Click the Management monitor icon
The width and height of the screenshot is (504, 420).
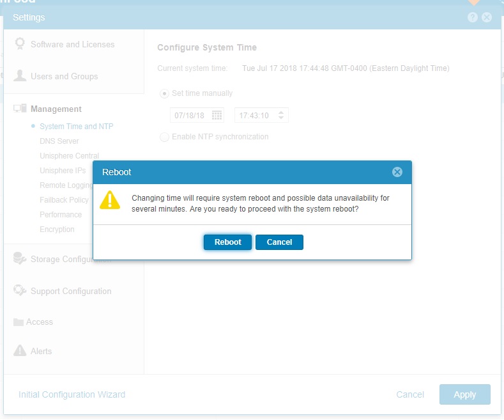pos(20,109)
